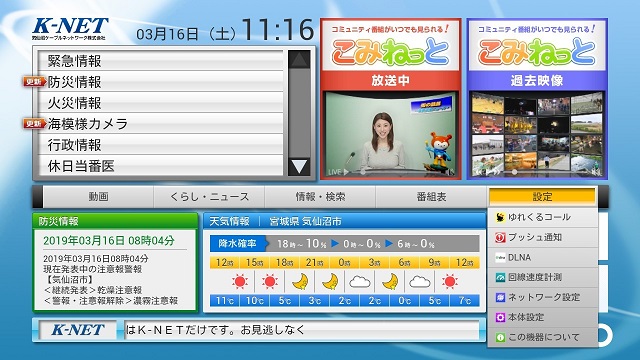Open the 情報・検索 tab
The width and height of the screenshot is (640, 360).
pyautogui.click(x=320, y=197)
